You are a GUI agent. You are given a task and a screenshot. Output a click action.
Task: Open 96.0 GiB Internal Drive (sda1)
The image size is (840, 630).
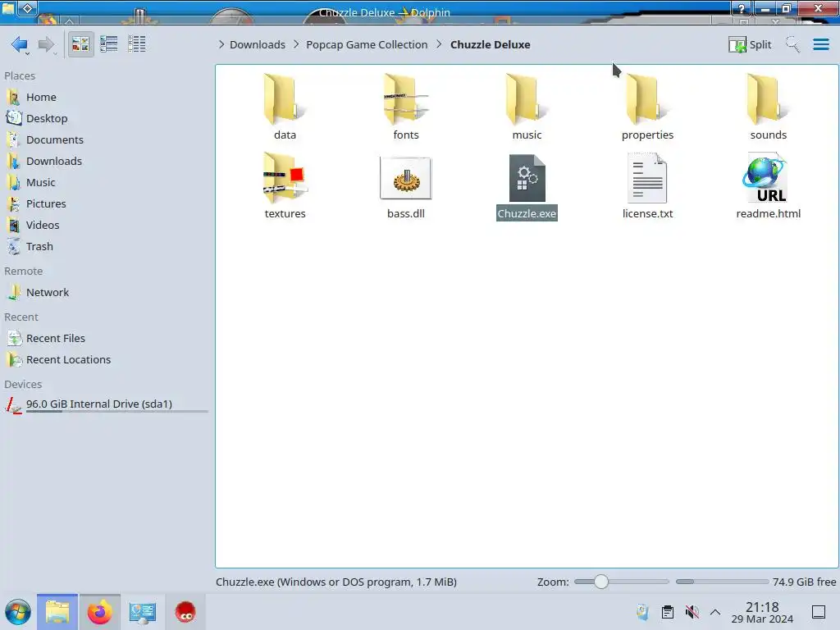click(106, 404)
